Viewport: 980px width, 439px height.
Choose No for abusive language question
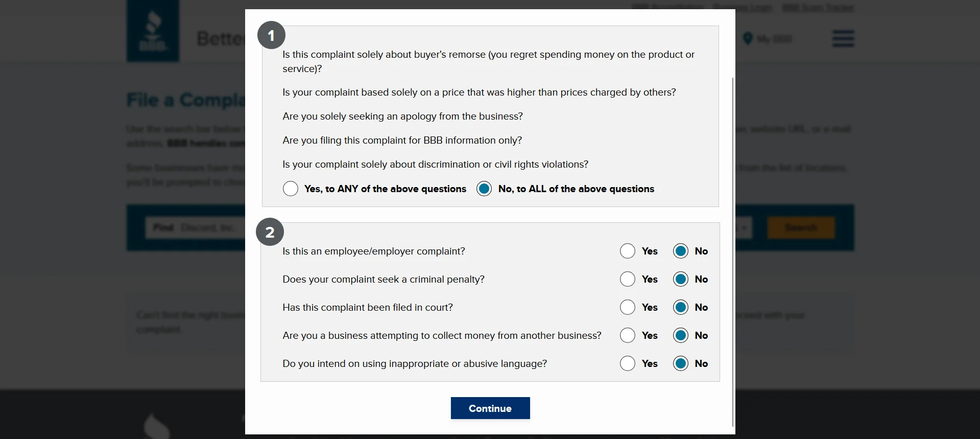coord(681,364)
